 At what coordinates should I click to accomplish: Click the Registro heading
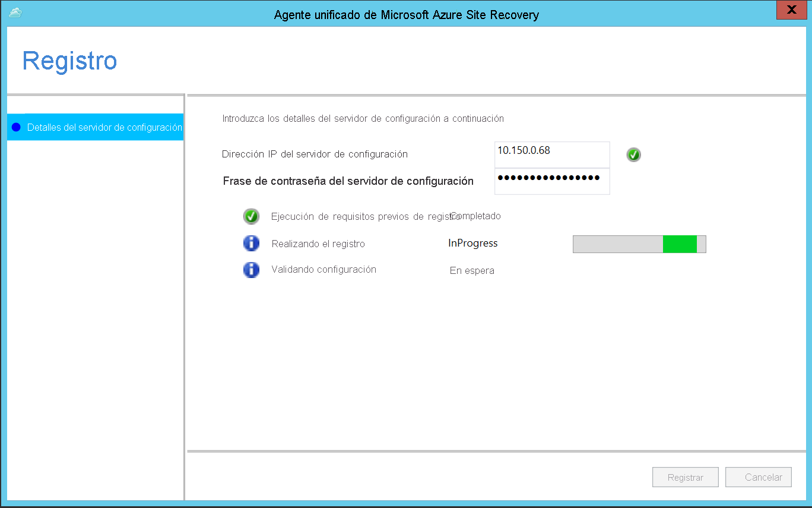point(70,61)
